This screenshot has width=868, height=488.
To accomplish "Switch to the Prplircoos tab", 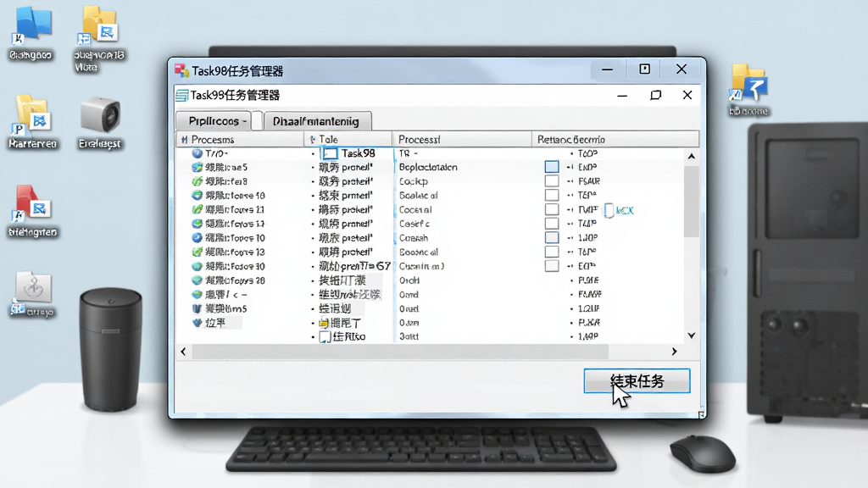I will click(x=214, y=120).
